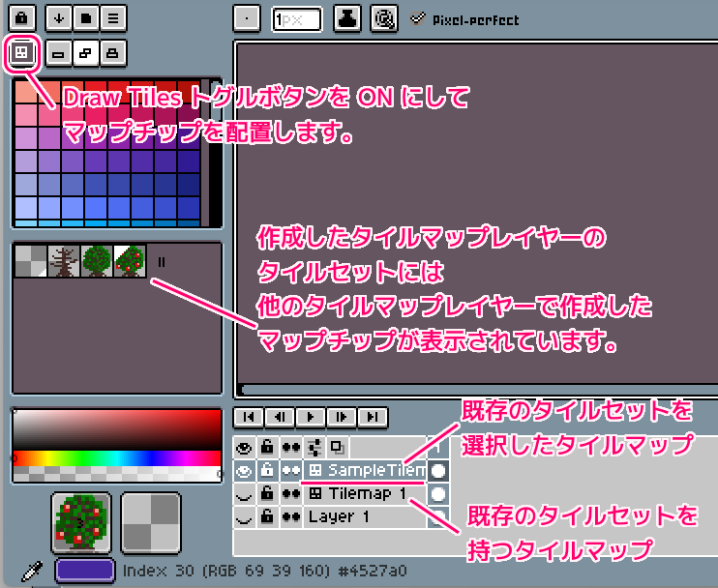718x588 pixels.
Task: Show Layer 1 via closed eye icon
Action: [244, 517]
